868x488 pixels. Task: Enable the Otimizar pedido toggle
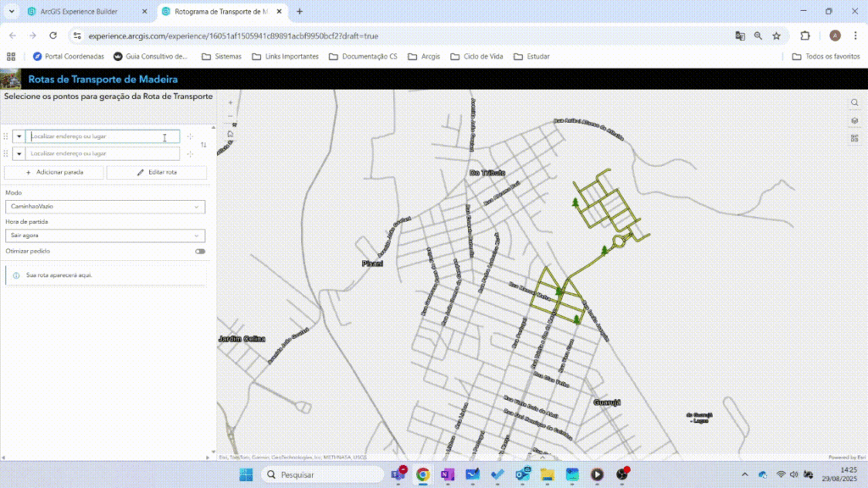(200, 252)
